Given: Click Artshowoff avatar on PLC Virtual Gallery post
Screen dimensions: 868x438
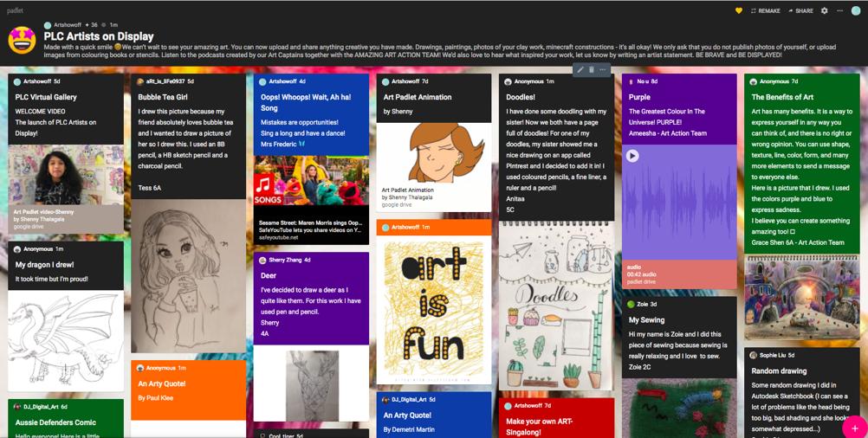Looking at the screenshot, I should click(x=17, y=82).
